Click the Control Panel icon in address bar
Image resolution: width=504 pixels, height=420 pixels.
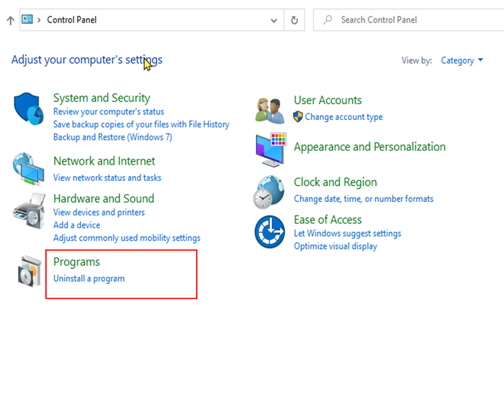coord(27,19)
